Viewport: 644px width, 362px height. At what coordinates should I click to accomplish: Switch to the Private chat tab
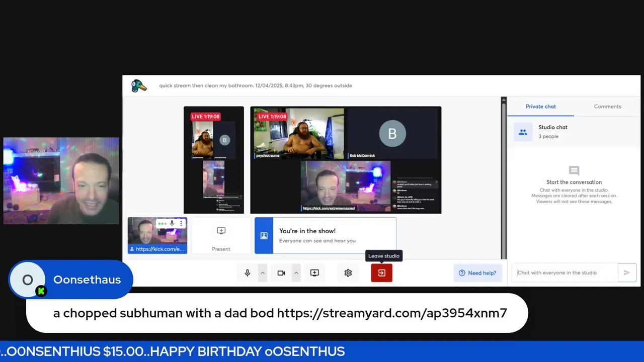[x=541, y=107]
